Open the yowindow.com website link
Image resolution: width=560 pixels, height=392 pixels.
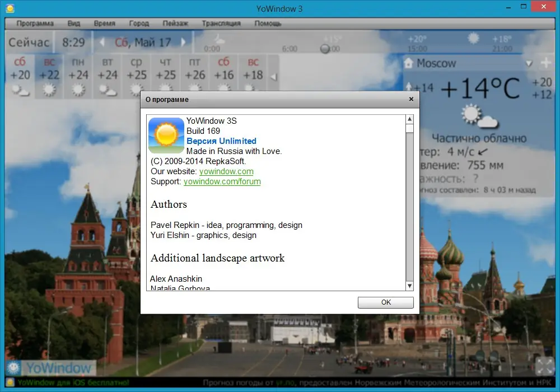pos(226,171)
